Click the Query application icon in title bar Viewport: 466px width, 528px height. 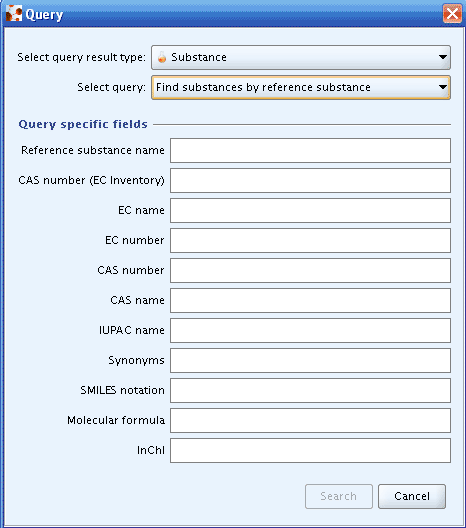(13, 13)
